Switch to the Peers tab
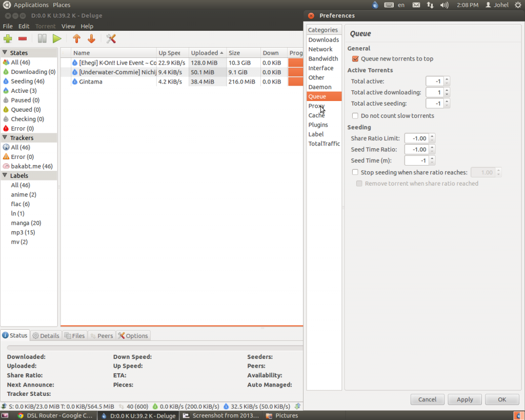 102,336
